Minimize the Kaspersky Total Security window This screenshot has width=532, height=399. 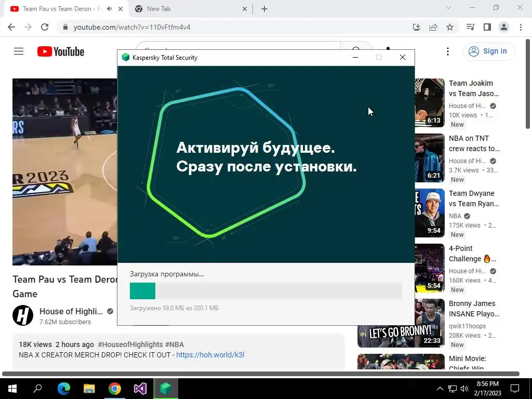[x=355, y=57]
